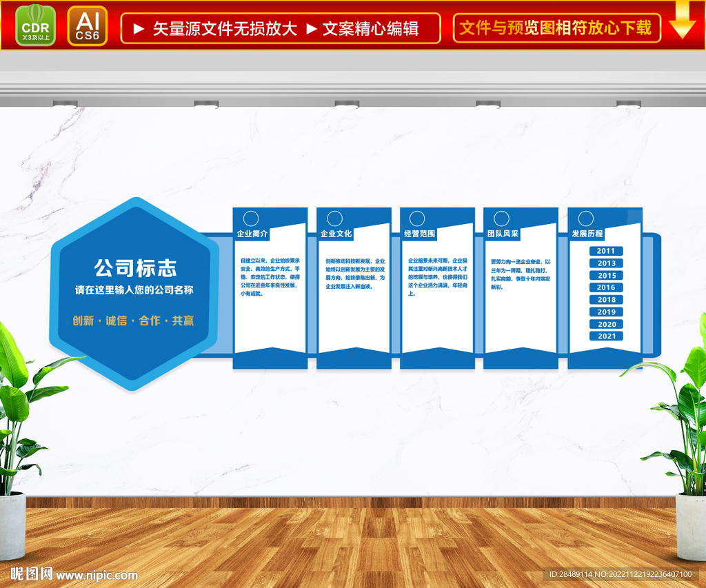Click the text 请在这里输入您的公司名称
Screen dimensions: 706x588
pos(134,290)
